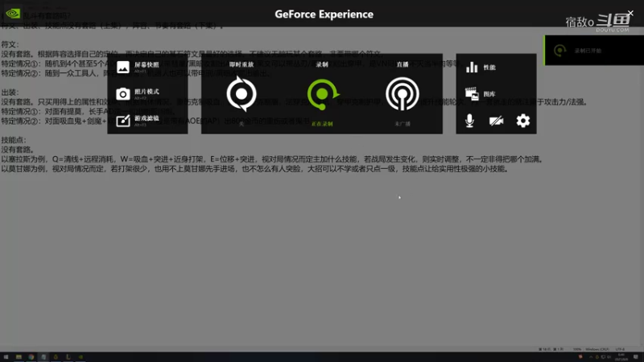Click the 正在录制 status label

[x=322, y=124]
